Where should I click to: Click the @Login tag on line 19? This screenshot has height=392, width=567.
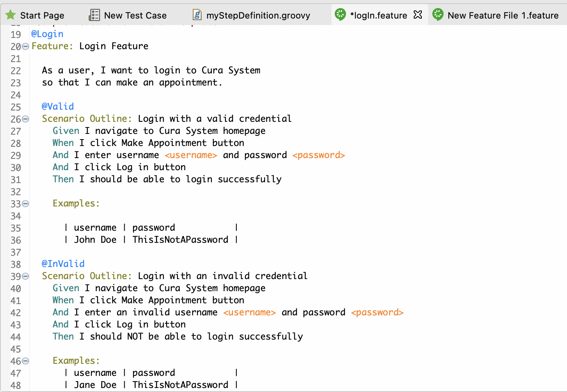[x=47, y=34]
